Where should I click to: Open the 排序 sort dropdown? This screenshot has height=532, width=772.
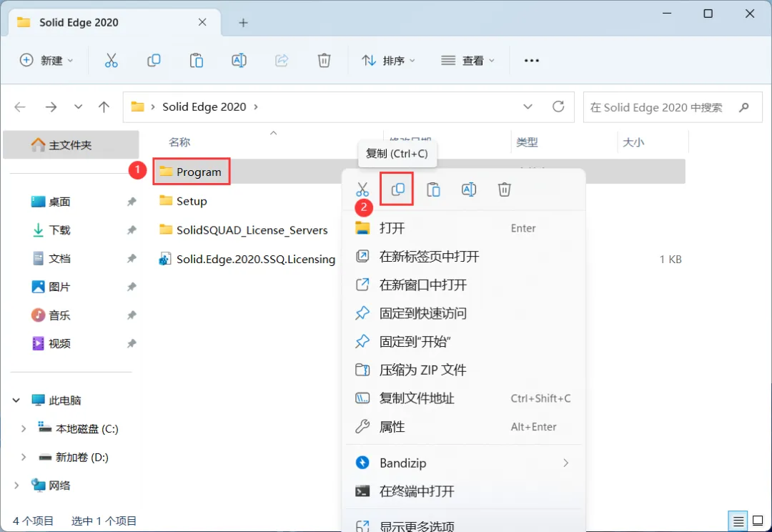point(389,61)
